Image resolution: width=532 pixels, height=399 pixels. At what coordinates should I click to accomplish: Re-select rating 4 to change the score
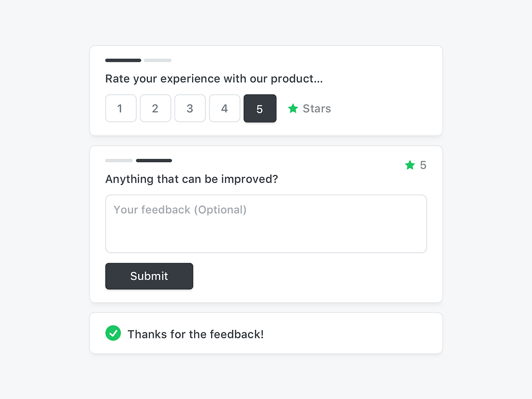tap(225, 108)
